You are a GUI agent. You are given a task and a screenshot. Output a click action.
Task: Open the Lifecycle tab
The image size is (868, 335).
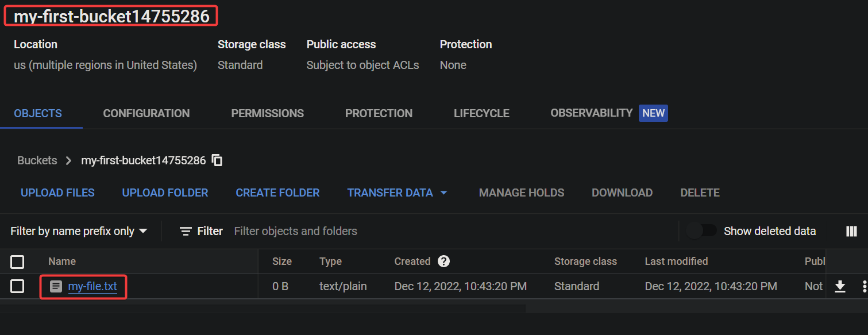click(x=481, y=113)
